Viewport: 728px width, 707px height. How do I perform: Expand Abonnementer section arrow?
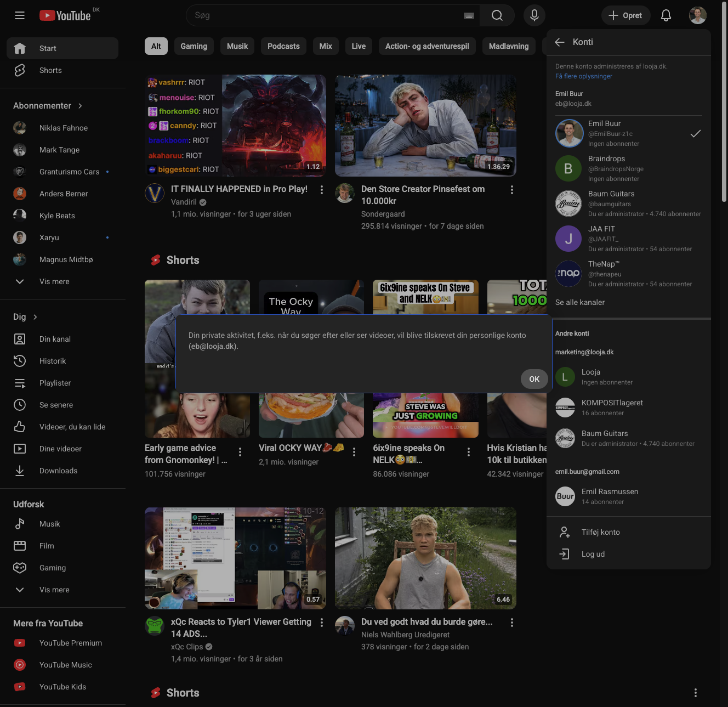pos(80,106)
